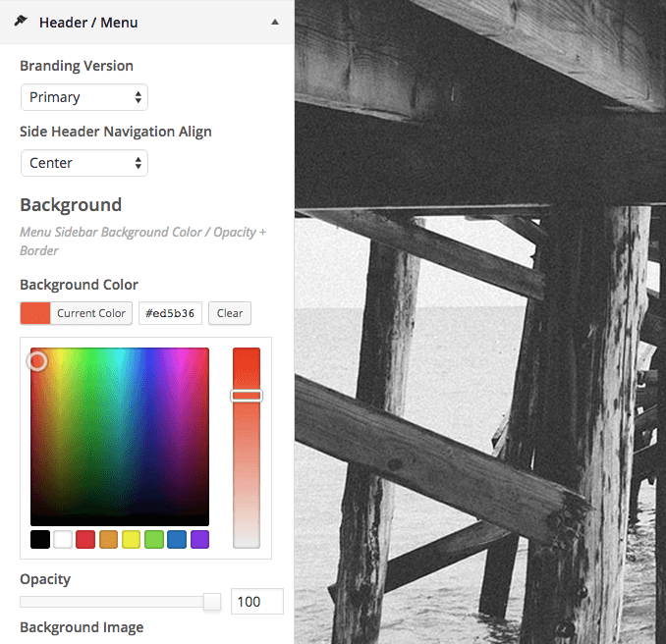Open the Branding Version dropdown
Viewport: 666px width, 644px height.
[84, 97]
